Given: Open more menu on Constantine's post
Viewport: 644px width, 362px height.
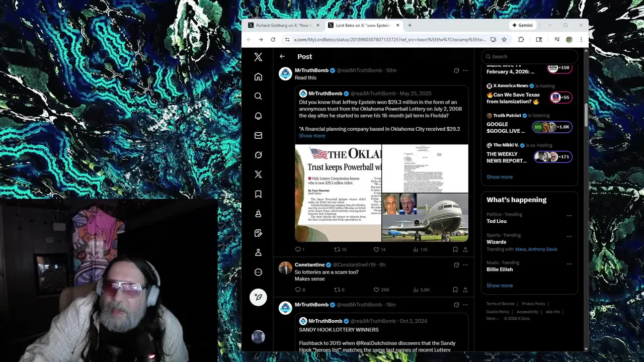Looking at the screenshot, I should click(465, 265).
